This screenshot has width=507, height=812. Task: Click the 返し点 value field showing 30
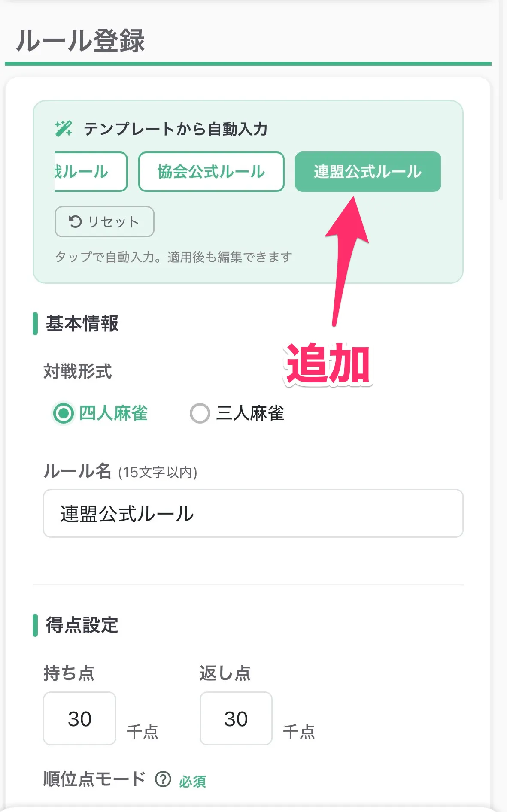click(x=236, y=718)
